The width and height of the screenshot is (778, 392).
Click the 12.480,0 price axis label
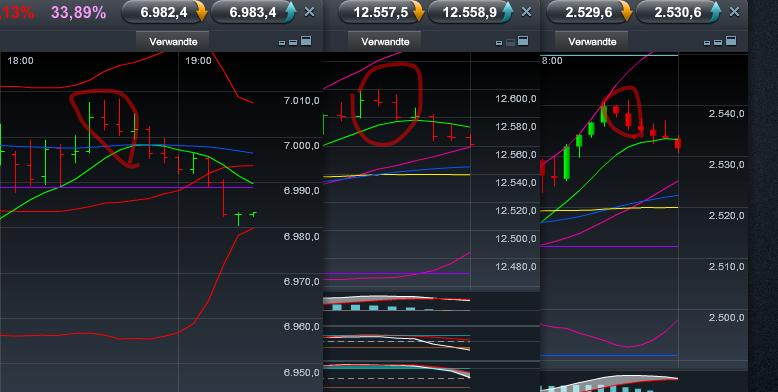[516, 266]
